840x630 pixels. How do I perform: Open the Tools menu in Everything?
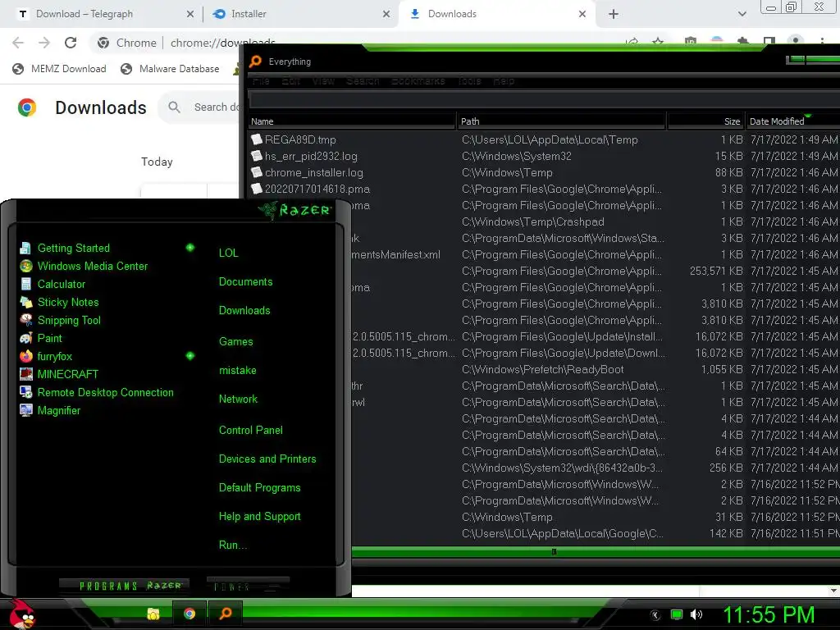point(469,81)
